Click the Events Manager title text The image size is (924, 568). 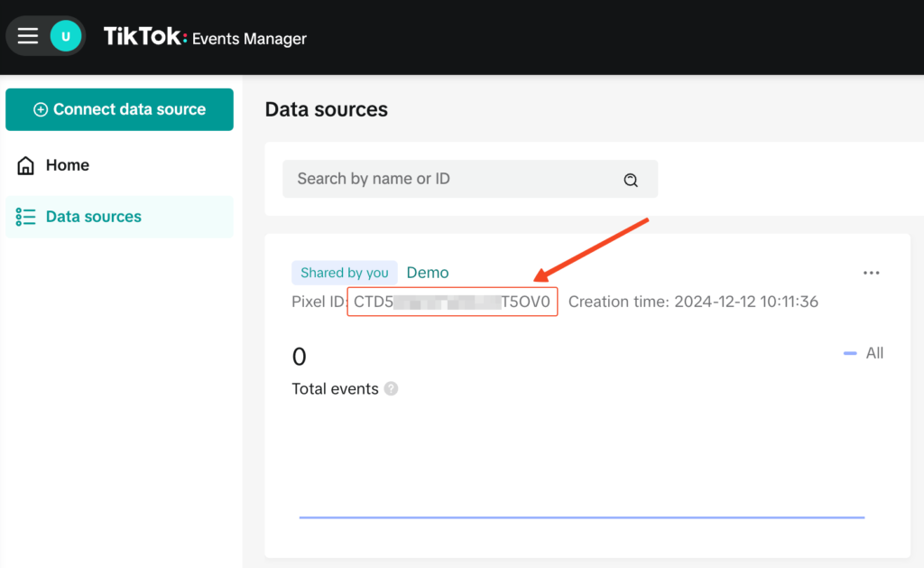tap(249, 39)
